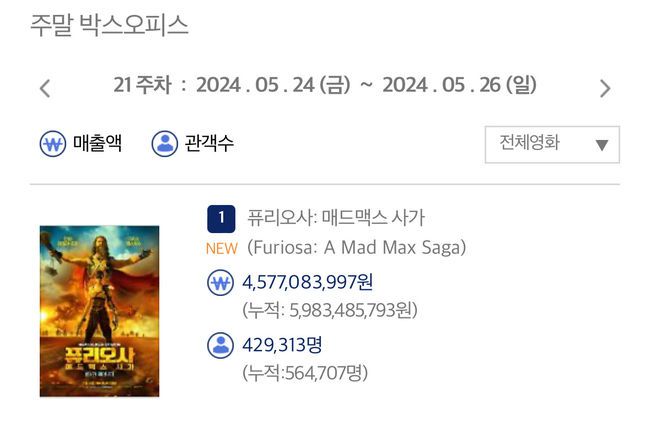Viewport: 650px width, 432px height.
Task: Click the Furiosa: A Mad Max Saga subtitle
Action: pos(357,248)
